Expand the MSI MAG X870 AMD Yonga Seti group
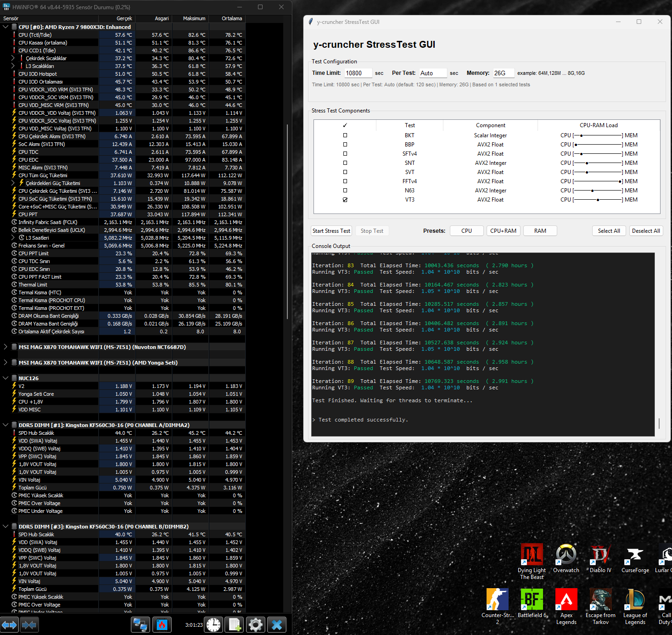The width and height of the screenshot is (672, 635). coord(6,363)
